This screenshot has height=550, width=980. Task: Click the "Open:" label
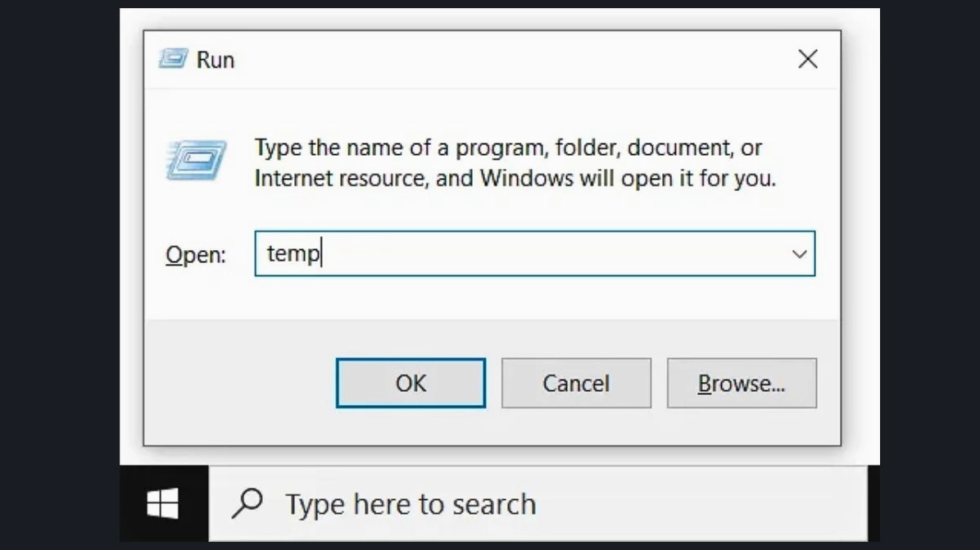coord(195,255)
